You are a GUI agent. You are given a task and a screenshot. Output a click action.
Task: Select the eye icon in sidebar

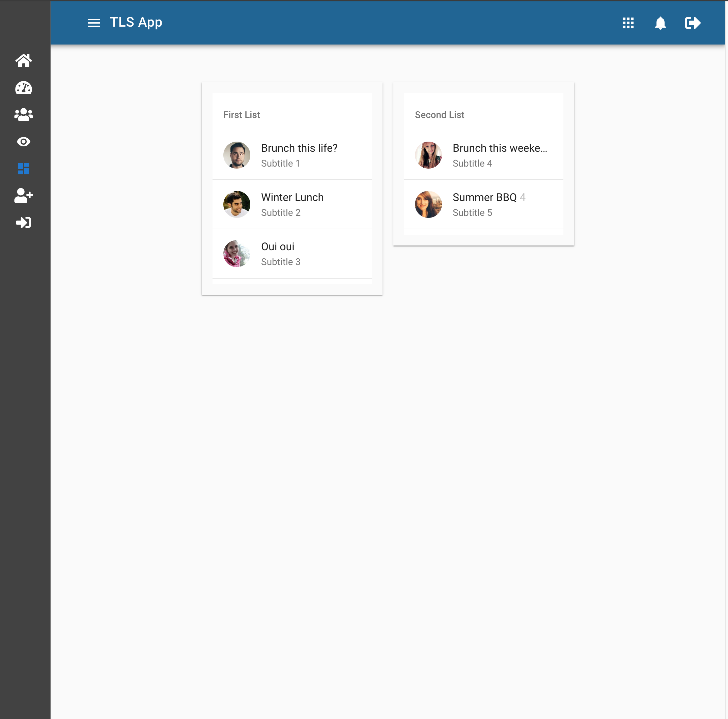coord(24,142)
